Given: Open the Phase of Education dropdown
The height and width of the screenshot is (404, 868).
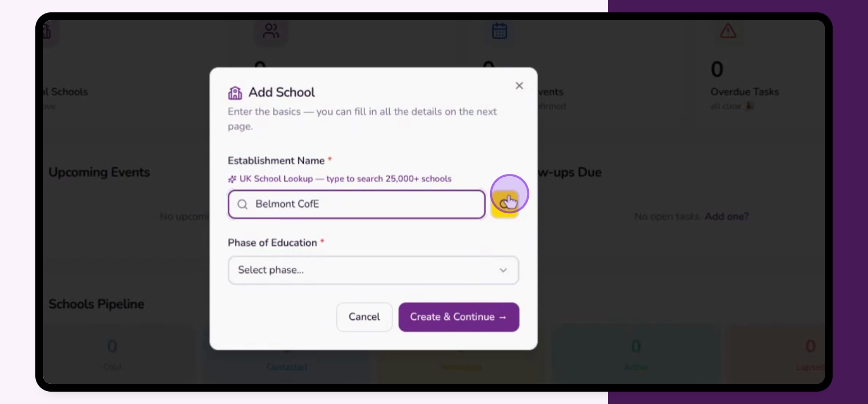Looking at the screenshot, I should (x=373, y=270).
